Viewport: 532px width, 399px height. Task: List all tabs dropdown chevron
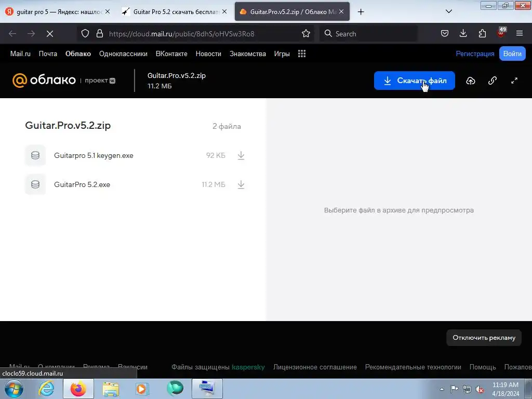tap(448, 11)
